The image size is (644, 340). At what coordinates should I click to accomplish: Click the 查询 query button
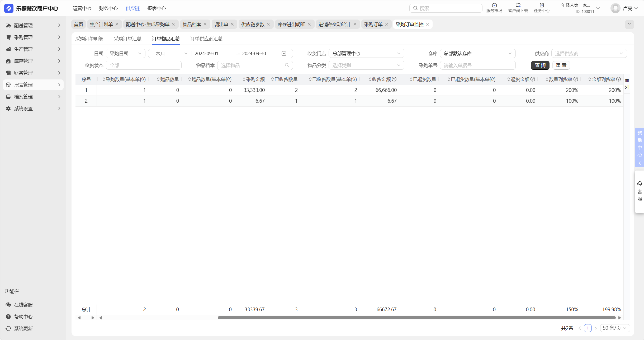(x=540, y=65)
